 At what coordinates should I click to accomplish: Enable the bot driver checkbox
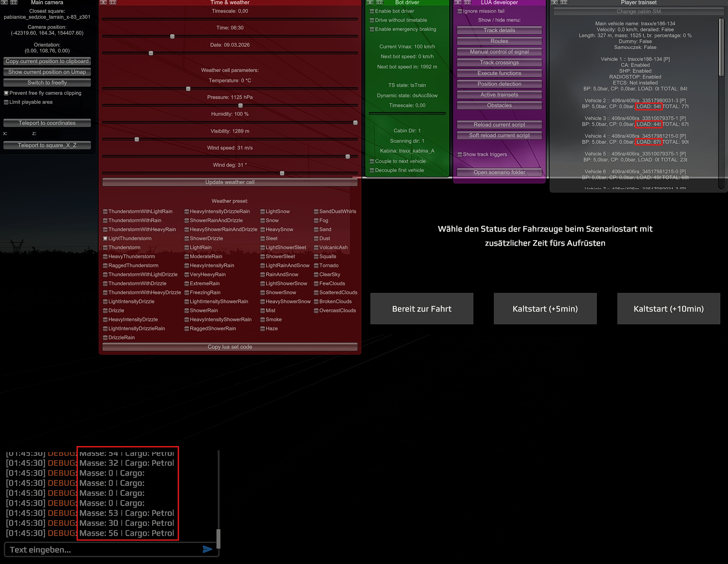point(372,11)
